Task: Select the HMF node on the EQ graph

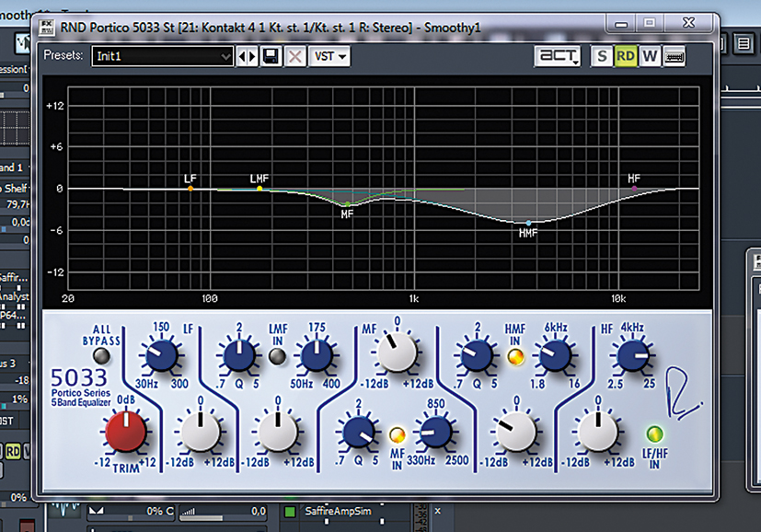Action: click(528, 223)
